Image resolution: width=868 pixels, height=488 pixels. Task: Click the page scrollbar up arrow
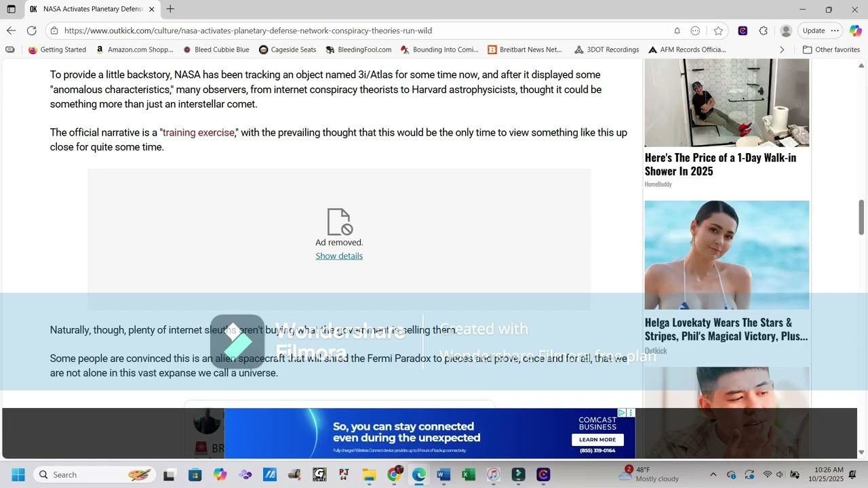[862, 66]
